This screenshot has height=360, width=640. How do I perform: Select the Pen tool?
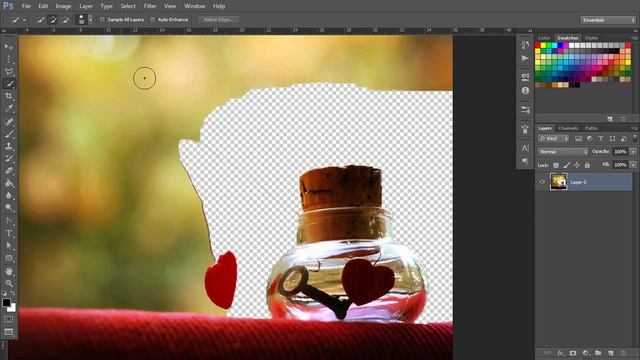tap(9, 221)
